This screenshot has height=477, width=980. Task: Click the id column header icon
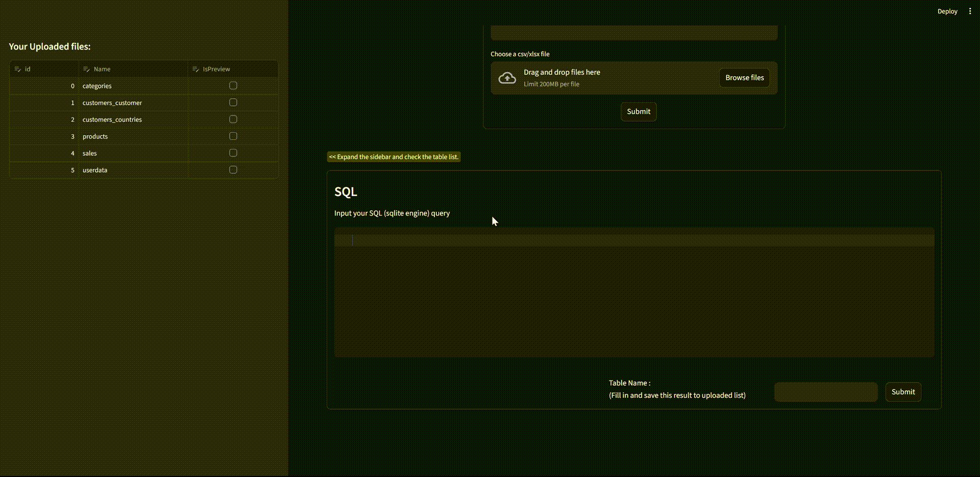18,69
